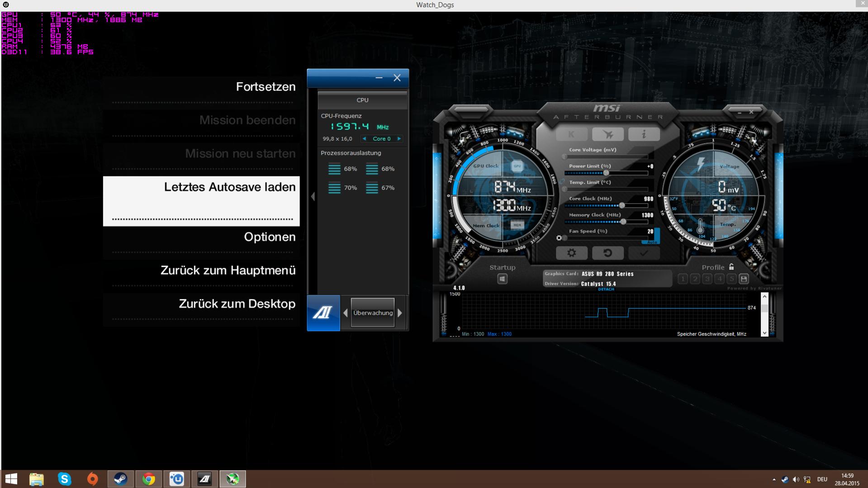Click the Überwachung button
Image resolution: width=868 pixels, height=488 pixels.
(373, 313)
